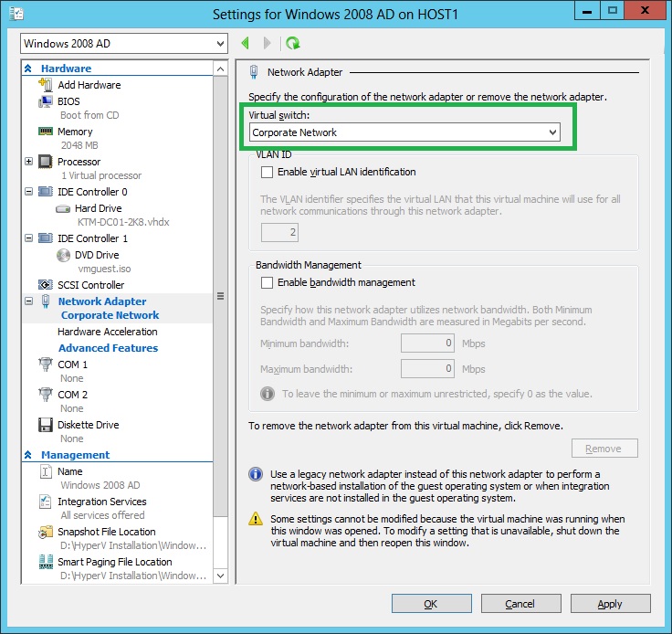672x634 pixels.
Task: Click the VLAN identifier number field
Action: tap(280, 232)
